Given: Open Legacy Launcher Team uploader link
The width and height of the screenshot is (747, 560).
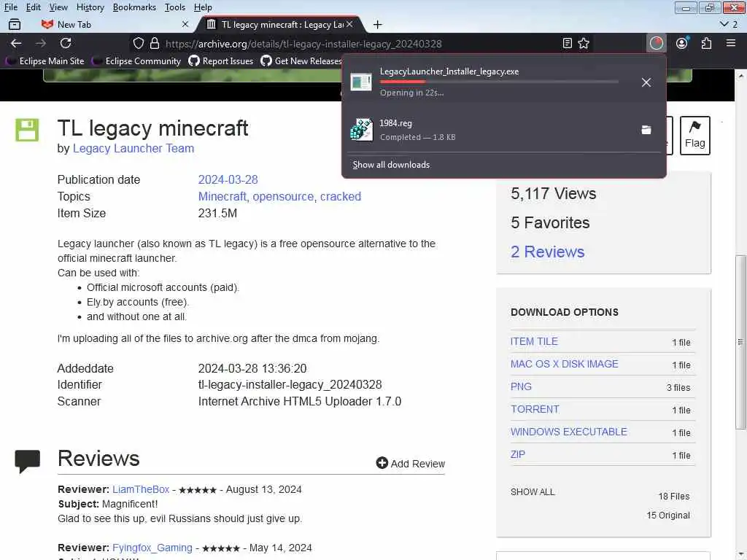Looking at the screenshot, I should click(133, 149).
